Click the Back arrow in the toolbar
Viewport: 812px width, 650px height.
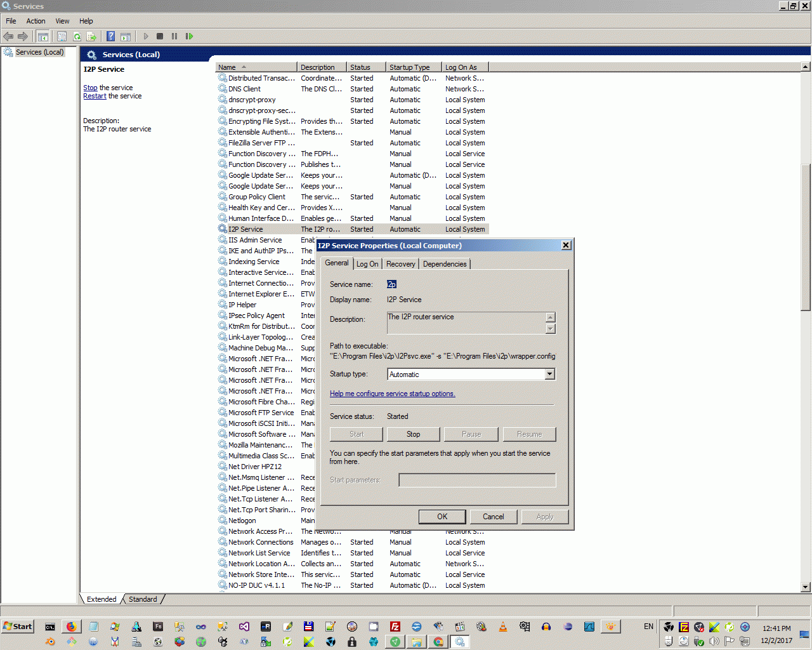(8, 37)
